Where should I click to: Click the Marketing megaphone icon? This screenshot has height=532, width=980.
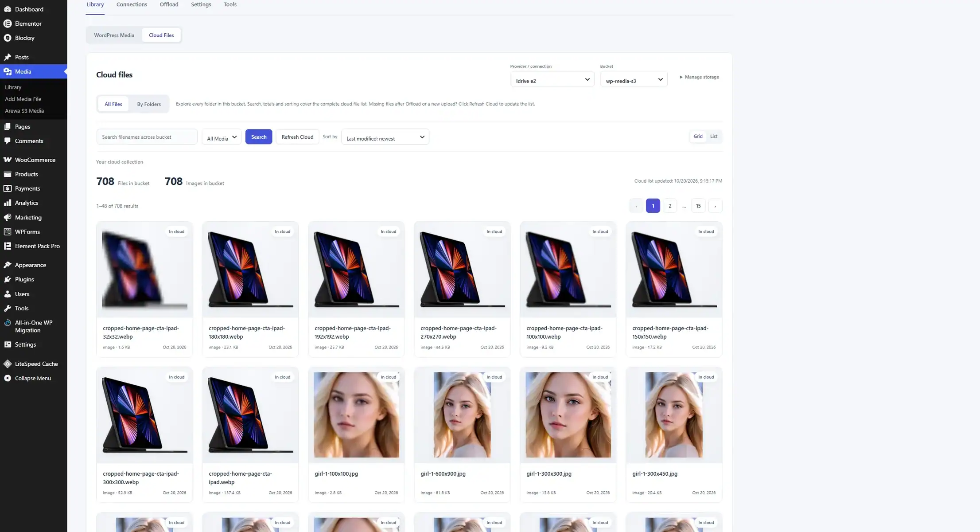[8, 218]
